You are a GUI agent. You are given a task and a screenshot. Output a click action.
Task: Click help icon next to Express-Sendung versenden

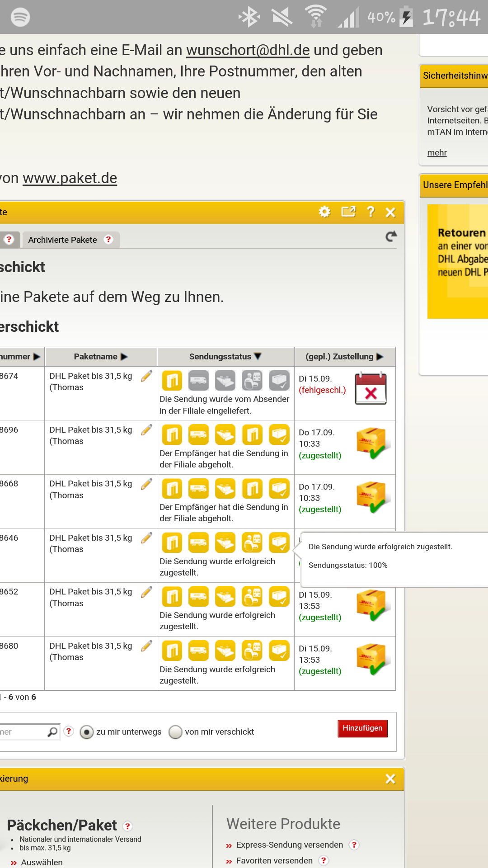[354, 844]
